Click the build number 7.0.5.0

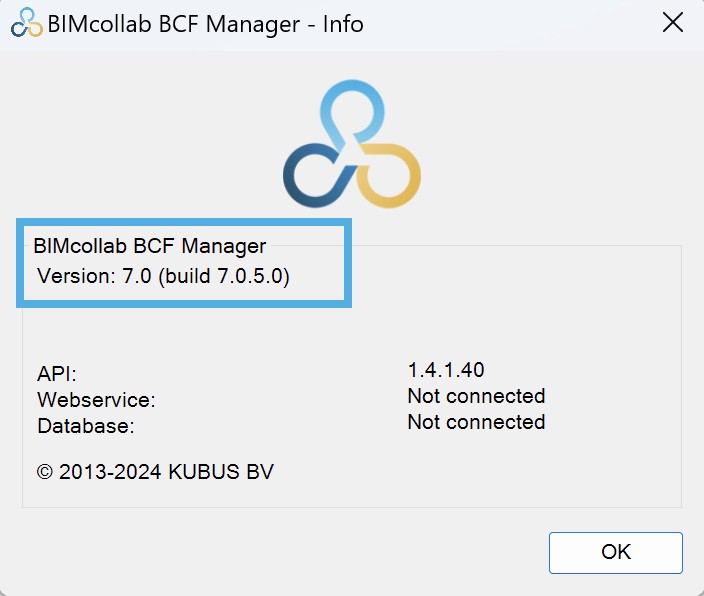(x=250, y=276)
